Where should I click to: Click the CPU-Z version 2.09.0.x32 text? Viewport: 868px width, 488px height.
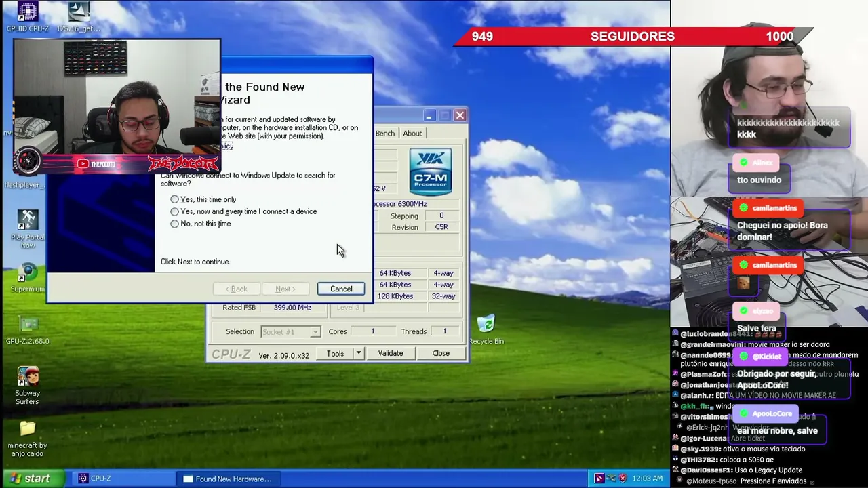[283, 355]
